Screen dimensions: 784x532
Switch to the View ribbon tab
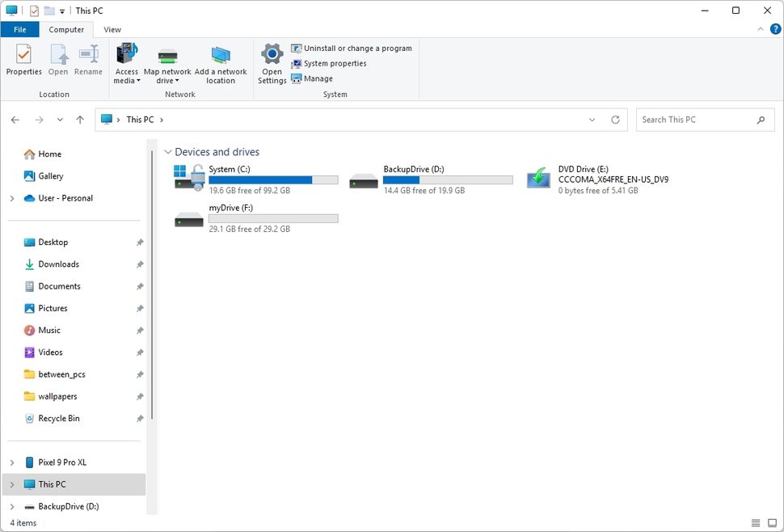coord(112,29)
